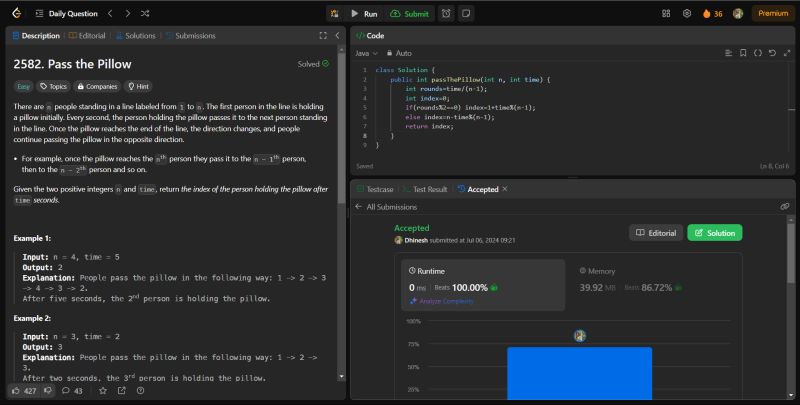Open the notes icon in top bar
The height and width of the screenshot is (405, 800).
point(467,13)
